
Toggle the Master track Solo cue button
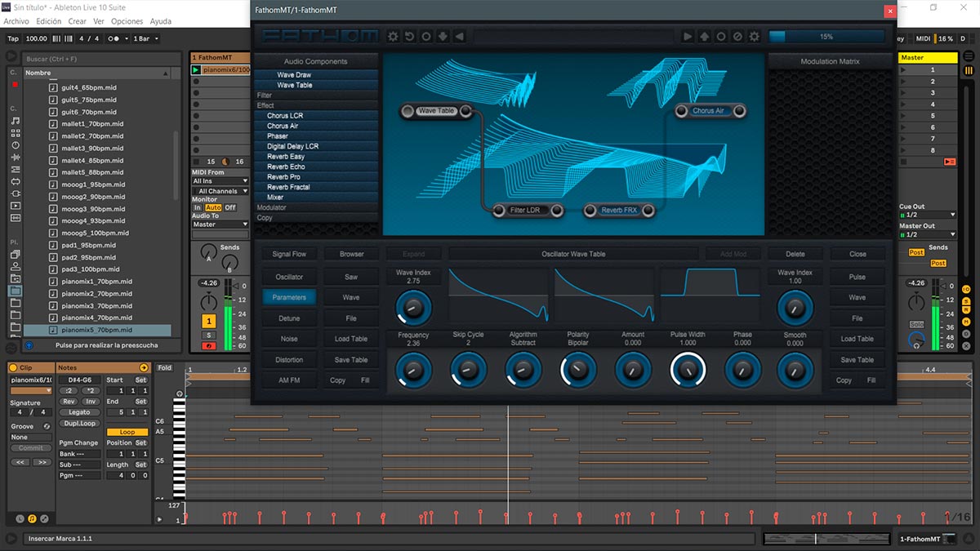(918, 324)
